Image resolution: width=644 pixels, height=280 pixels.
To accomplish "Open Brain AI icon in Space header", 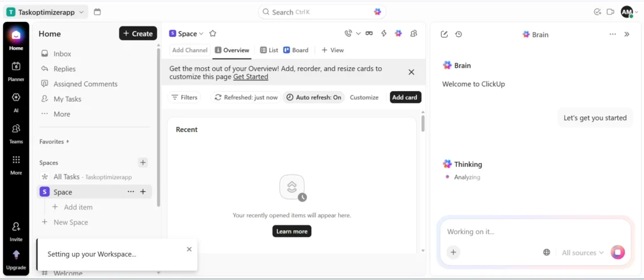I will coord(398,34).
